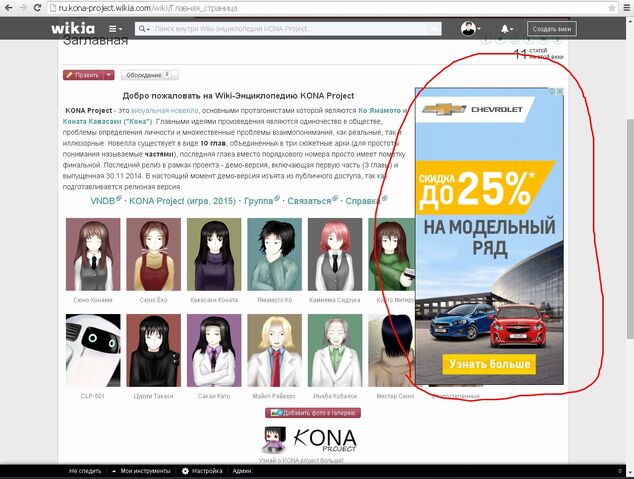Bookmark page with star icon
The height and width of the screenshot is (479, 634).
pyautogui.click(x=612, y=8)
